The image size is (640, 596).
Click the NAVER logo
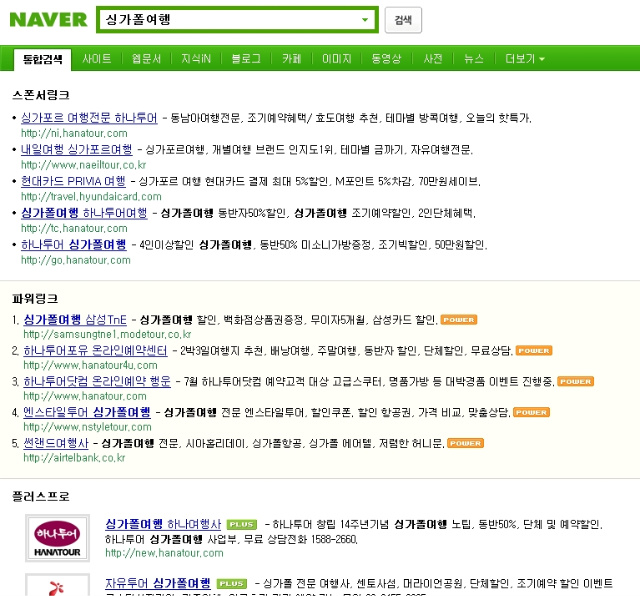[48, 20]
